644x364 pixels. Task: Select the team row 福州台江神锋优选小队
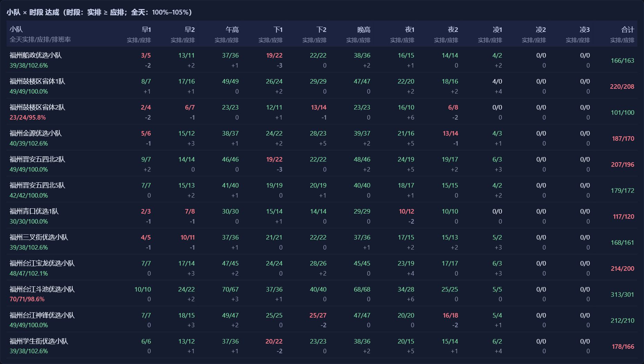click(x=322, y=320)
